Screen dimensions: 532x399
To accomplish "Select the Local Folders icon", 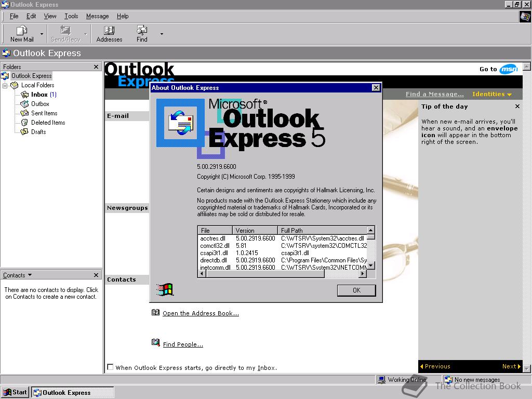I will pyautogui.click(x=14, y=85).
